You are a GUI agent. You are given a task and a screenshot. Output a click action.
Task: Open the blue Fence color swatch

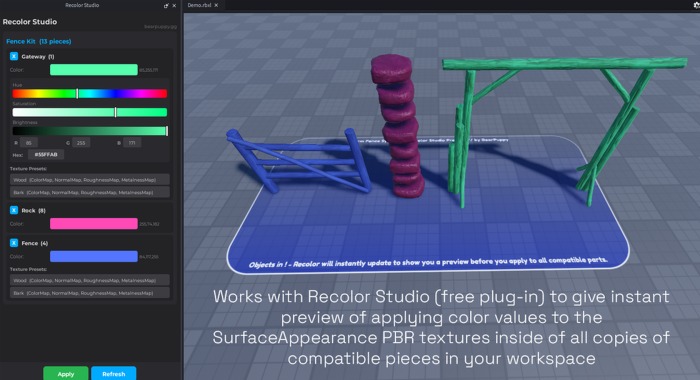tap(94, 256)
